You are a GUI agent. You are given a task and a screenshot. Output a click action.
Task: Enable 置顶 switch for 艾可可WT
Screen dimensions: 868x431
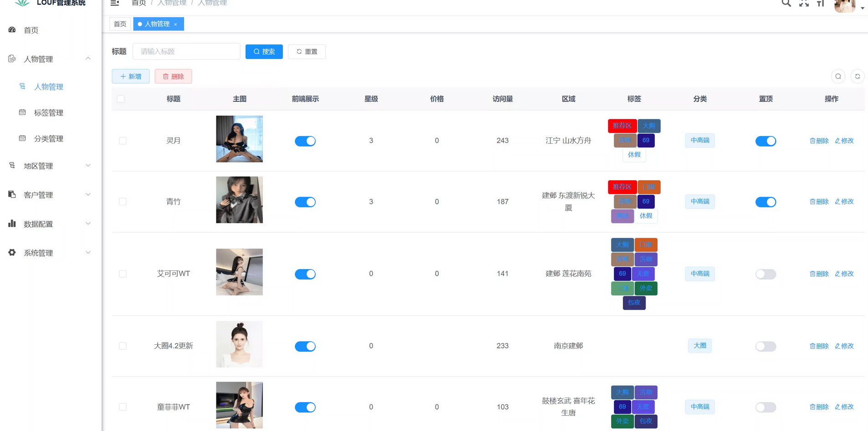[x=765, y=274]
